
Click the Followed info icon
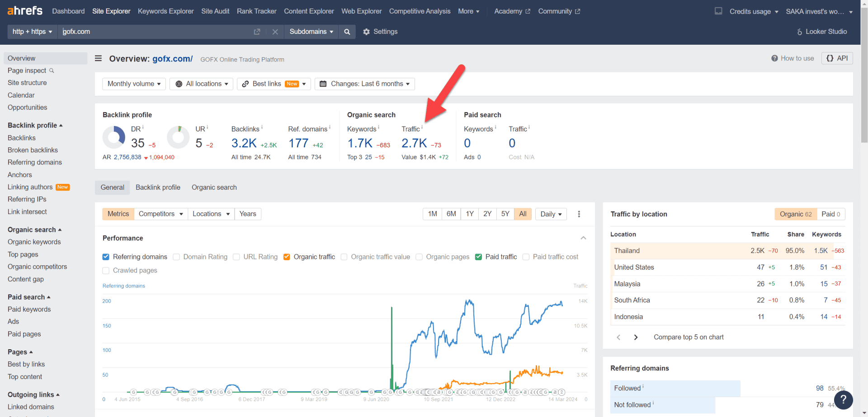[x=643, y=386]
